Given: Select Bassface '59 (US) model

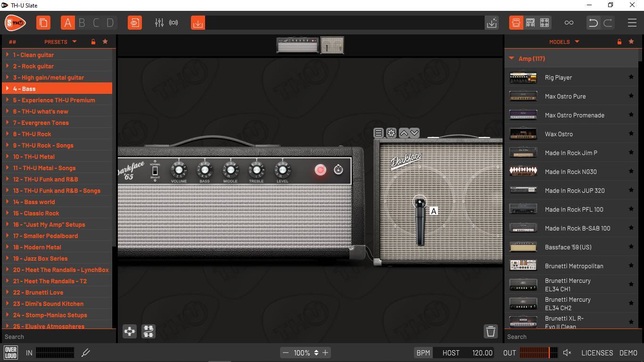Looking at the screenshot, I should 572,247.
